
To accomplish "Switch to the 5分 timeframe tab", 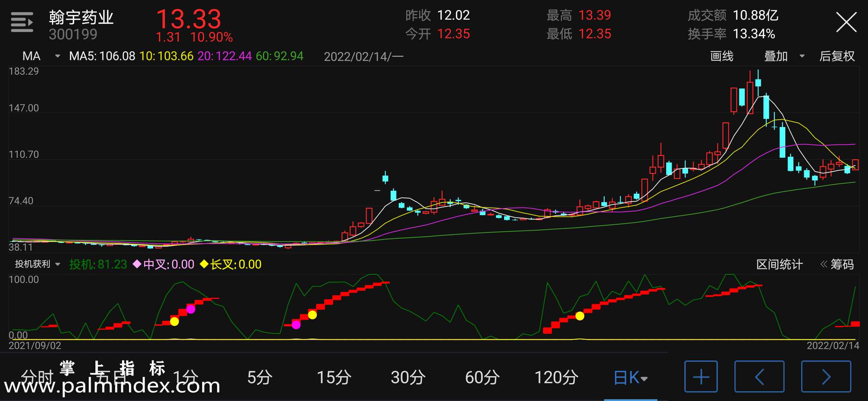I will [260, 378].
